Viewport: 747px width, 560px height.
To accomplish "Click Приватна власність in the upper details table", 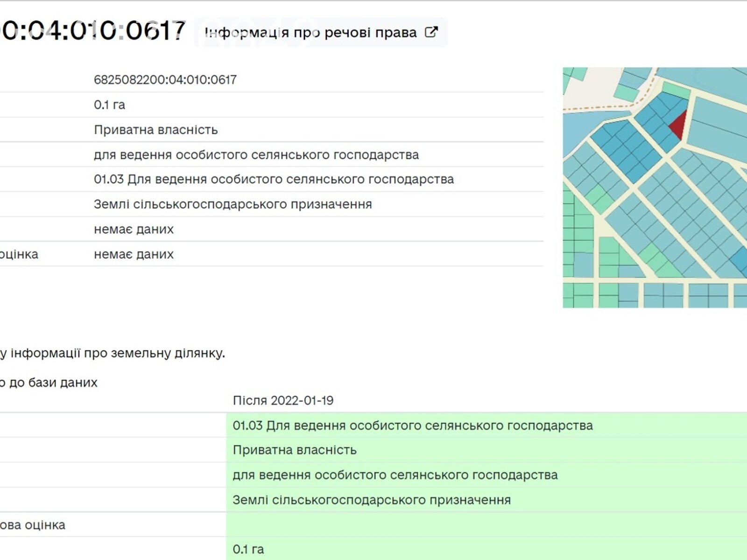I will click(155, 130).
